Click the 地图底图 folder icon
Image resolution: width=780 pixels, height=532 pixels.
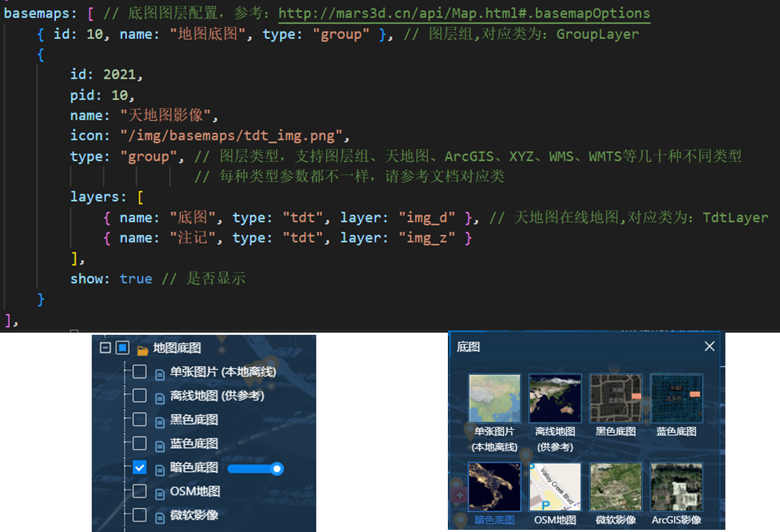pos(143,350)
